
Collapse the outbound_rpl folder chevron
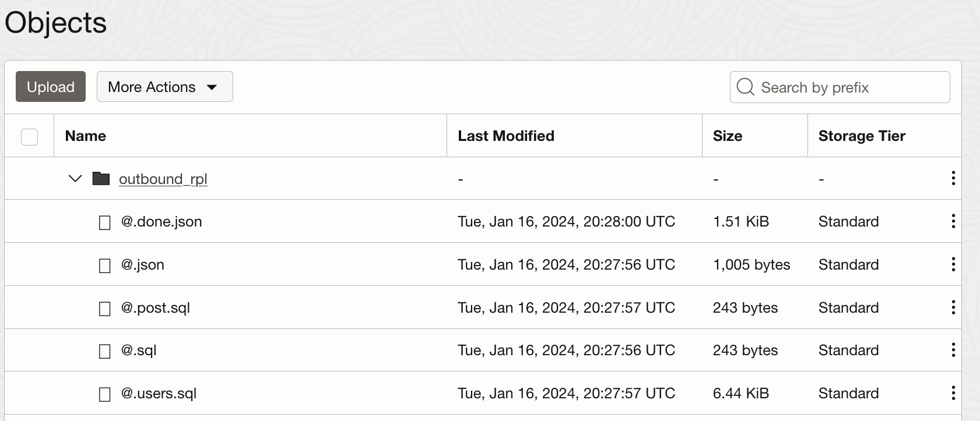(x=75, y=178)
